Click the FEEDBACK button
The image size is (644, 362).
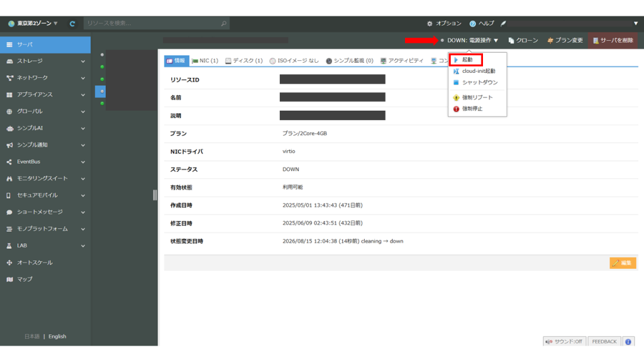pyautogui.click(x=604, y=341)
